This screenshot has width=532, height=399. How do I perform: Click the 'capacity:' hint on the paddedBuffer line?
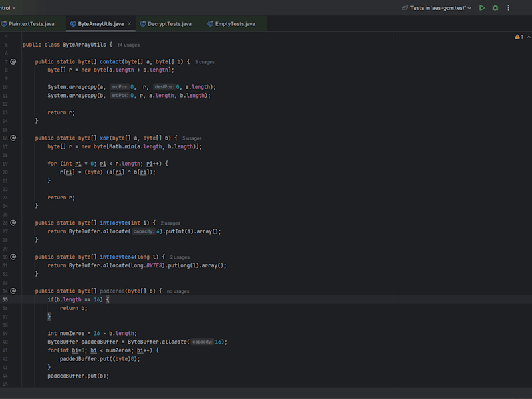[202, 342]
